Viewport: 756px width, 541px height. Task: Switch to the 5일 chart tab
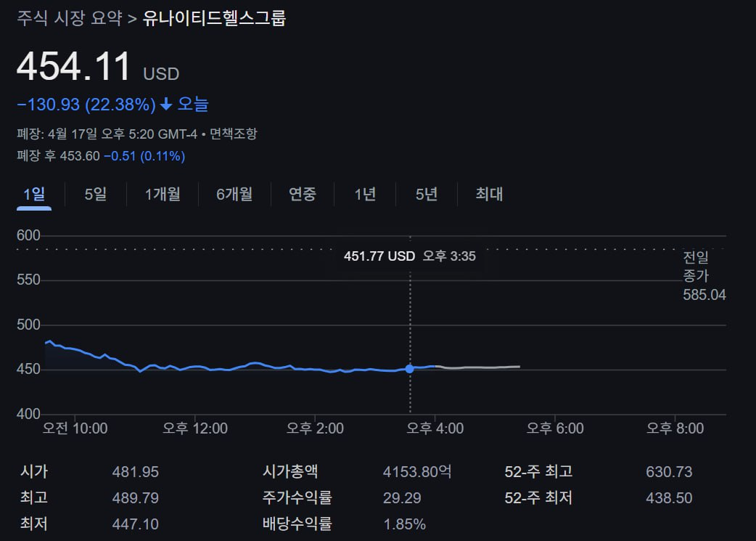click(x=96, y=195)
